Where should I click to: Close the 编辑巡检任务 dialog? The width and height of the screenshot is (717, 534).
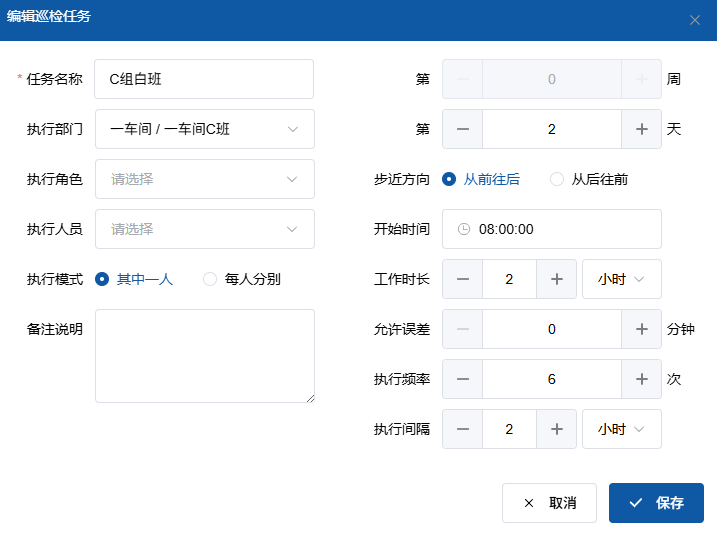pyautogui.click(x=695, y=20)
